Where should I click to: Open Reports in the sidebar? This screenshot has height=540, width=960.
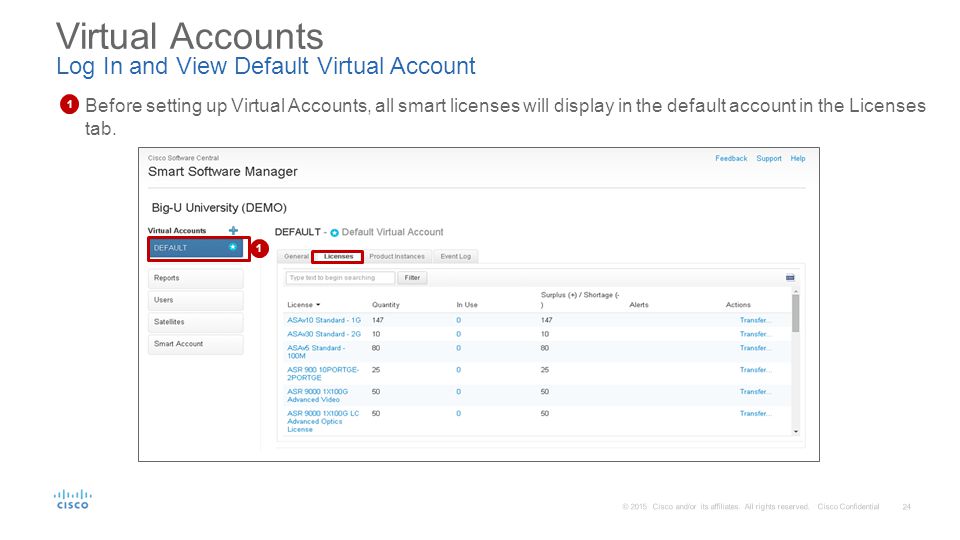tap(195, 278)
